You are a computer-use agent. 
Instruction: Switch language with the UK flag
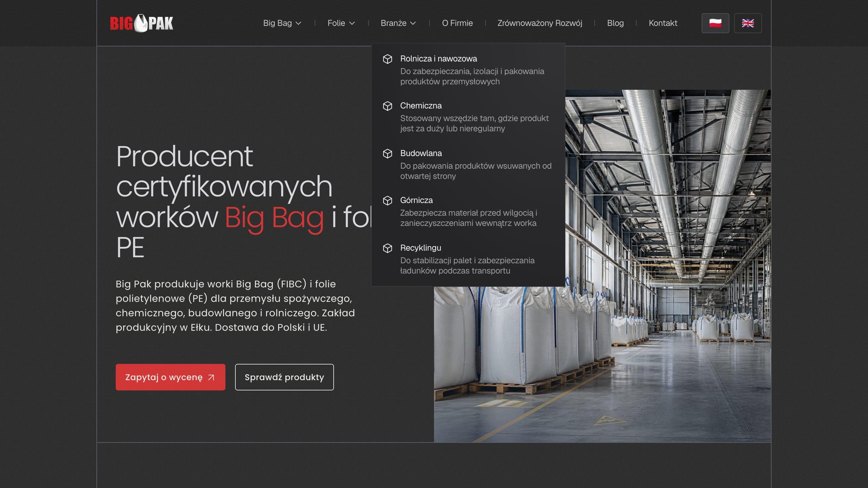(x=748, y=23)
